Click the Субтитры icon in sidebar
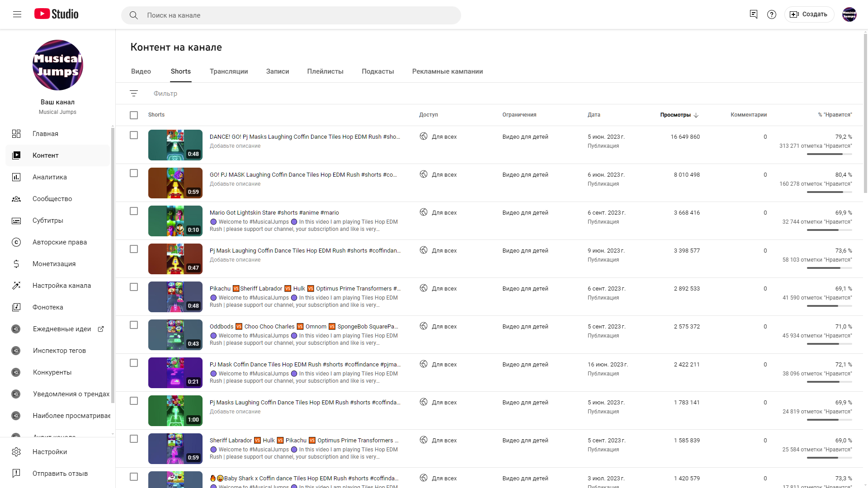This screenshot has width=868, height=488. [16, 221]
